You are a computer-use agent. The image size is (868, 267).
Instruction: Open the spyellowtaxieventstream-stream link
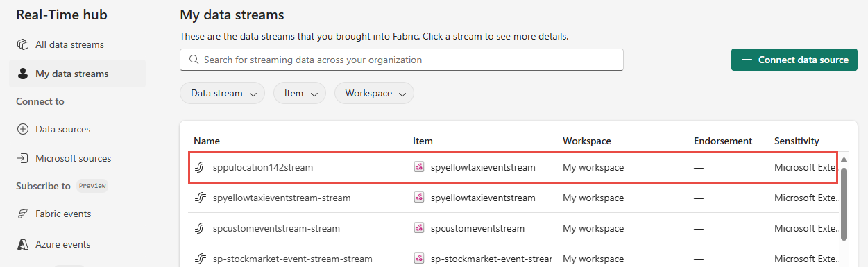point(282,198)
